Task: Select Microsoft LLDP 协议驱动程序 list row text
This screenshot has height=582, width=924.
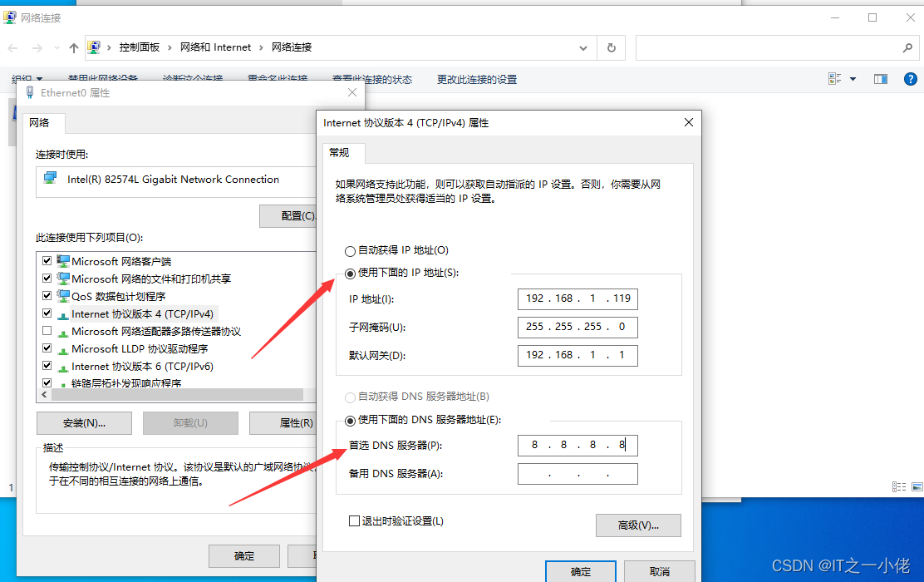Action: tap(140, 348)
